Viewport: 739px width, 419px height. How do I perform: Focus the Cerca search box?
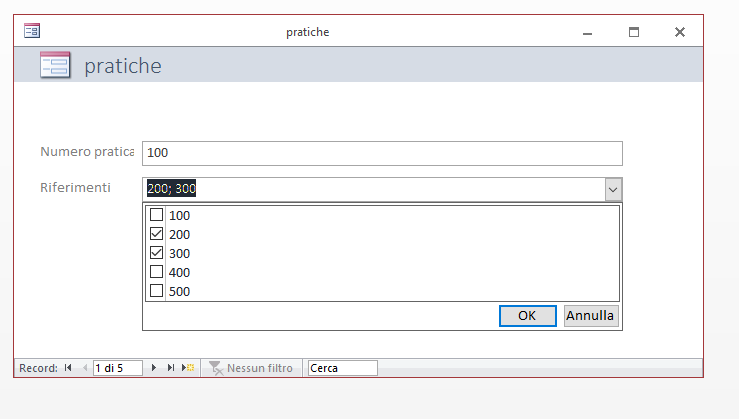[x=342, y=368]
